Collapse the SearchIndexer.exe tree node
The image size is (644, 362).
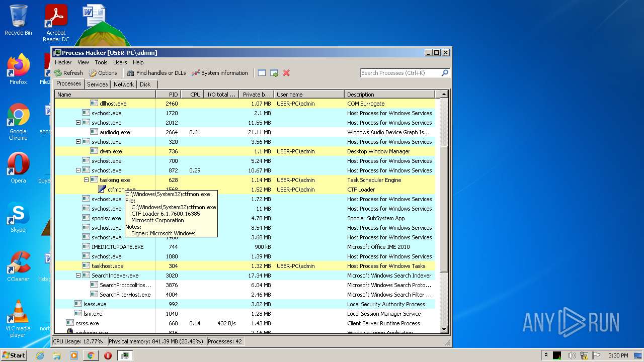[x=78, y=275]
